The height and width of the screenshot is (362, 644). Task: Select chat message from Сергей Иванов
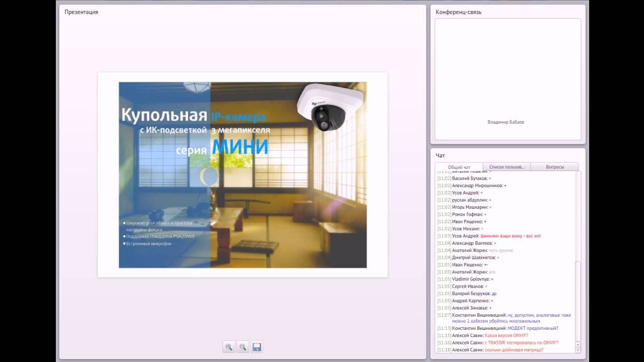[x=462, y=286]
